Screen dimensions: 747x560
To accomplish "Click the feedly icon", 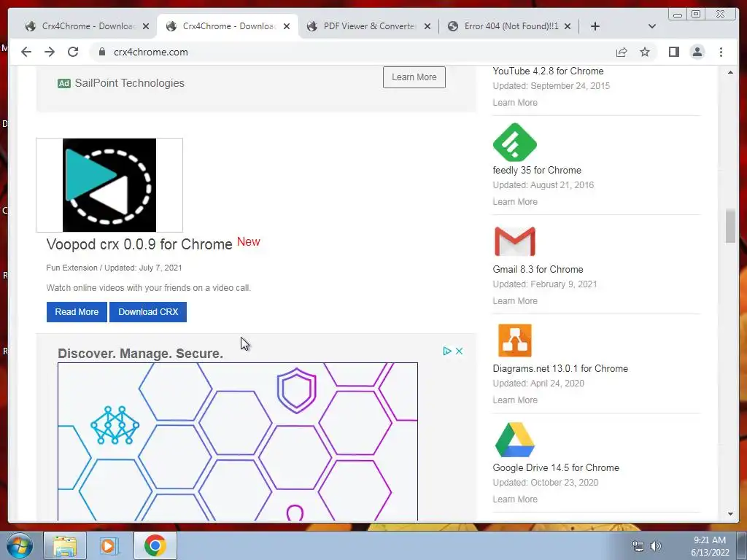I will pos(515,142).
